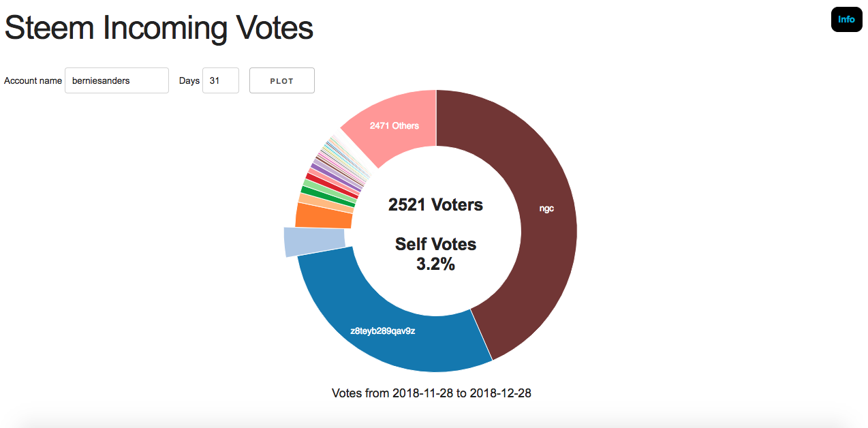Click the Account name label
Viewport: 868px width, 428px height.
pos(33,80)
